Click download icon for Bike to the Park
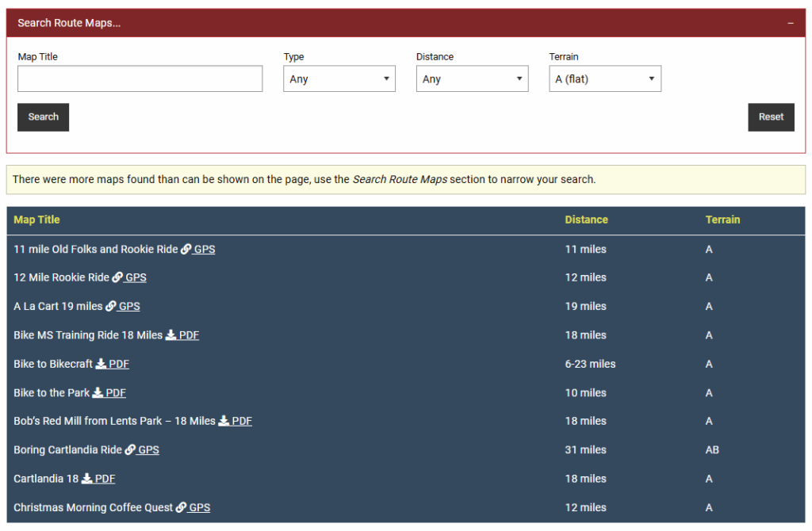Screen dimensions: 812x531 [x=98, y=393]
